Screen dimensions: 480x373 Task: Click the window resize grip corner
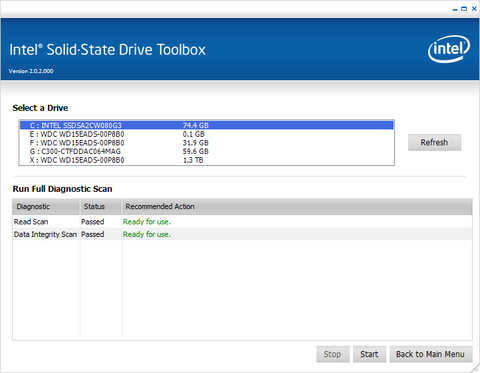point(475,368)
